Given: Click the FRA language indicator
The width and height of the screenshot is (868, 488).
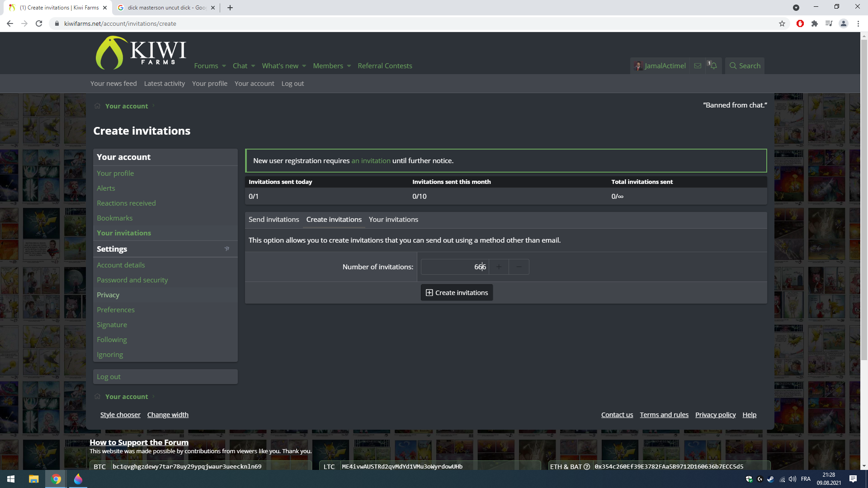Looking at the screenshot, I should (x=806, y=479).
